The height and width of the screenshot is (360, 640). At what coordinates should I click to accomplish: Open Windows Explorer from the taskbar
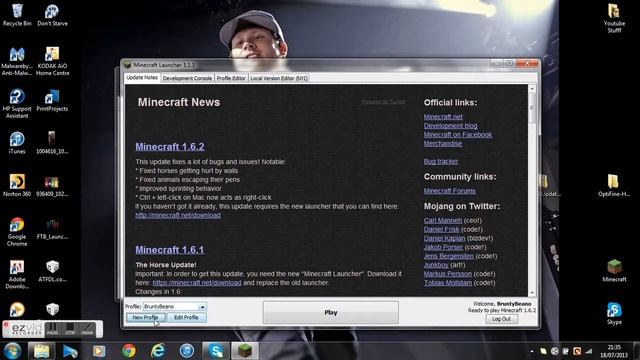pos(41,351)
